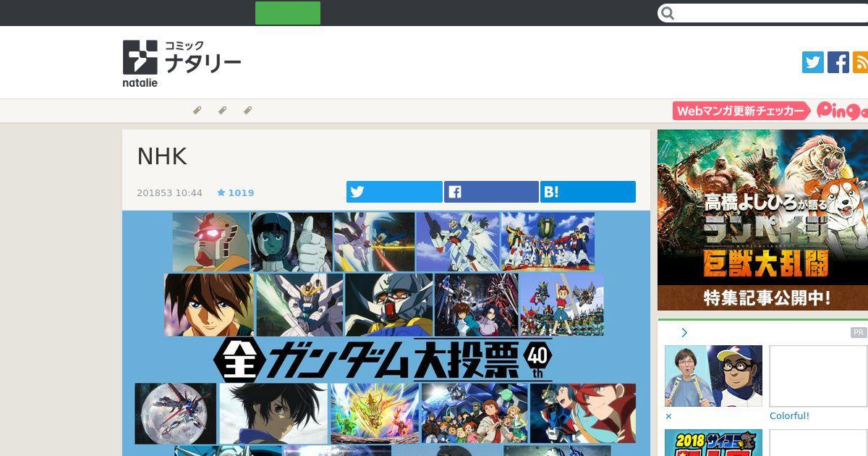Open Natalie's Twitter page from header icon

pyautogui.click(x=813, y=62)
